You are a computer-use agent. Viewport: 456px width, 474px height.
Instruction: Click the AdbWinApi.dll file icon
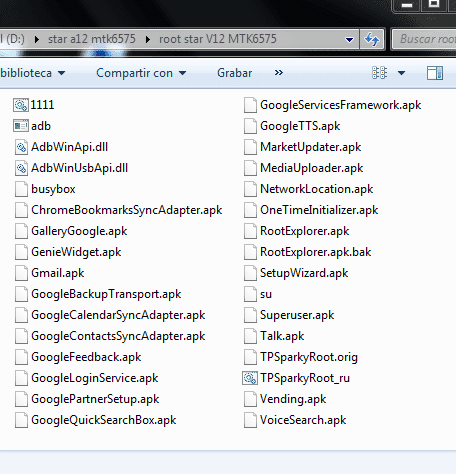tap(21, 147)
